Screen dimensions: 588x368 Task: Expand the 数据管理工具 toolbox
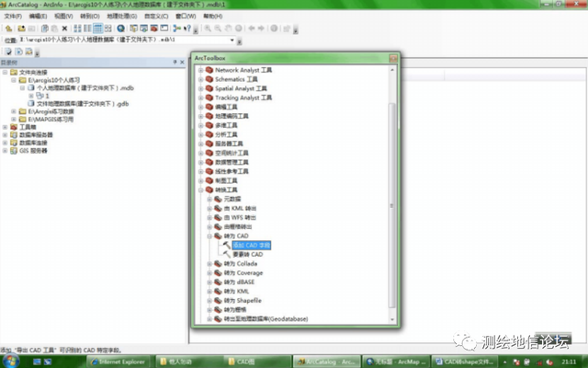click(200, 162)
